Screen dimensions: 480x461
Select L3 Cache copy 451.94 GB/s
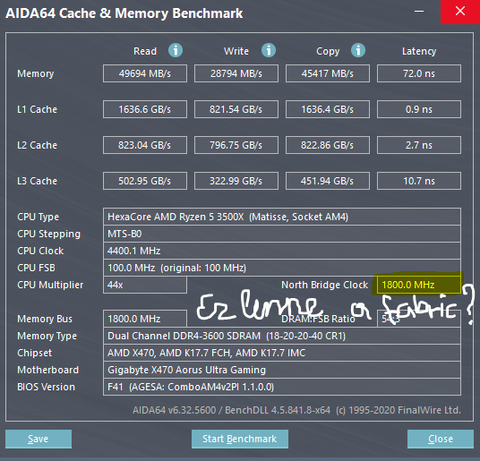[328, 181]
